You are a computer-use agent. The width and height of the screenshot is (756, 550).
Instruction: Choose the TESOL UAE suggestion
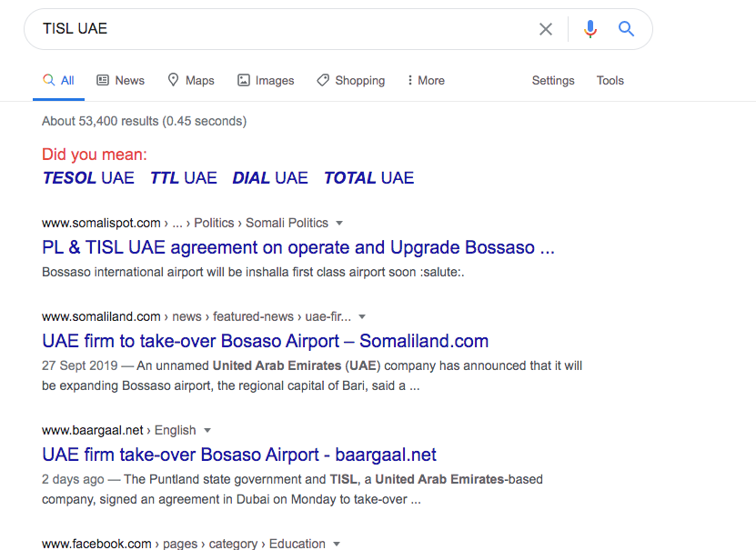click(x=88, y=177)
